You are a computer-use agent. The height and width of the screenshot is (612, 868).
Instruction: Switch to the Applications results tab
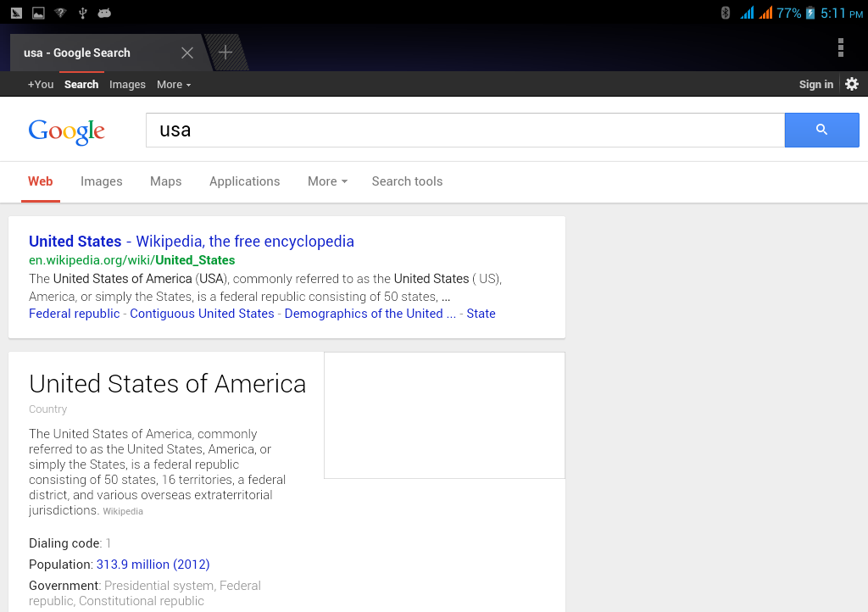click(245, 181)
